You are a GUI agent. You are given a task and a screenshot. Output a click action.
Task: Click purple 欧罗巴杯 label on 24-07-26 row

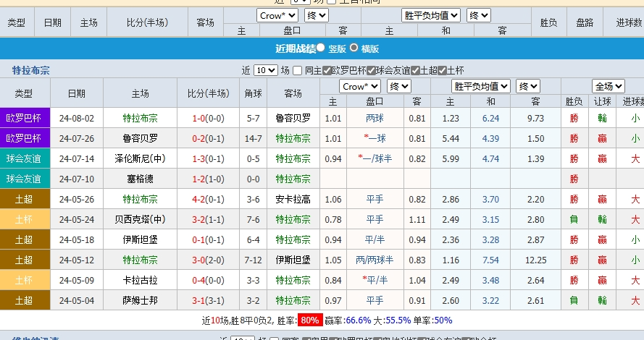(x=24, y=138)
